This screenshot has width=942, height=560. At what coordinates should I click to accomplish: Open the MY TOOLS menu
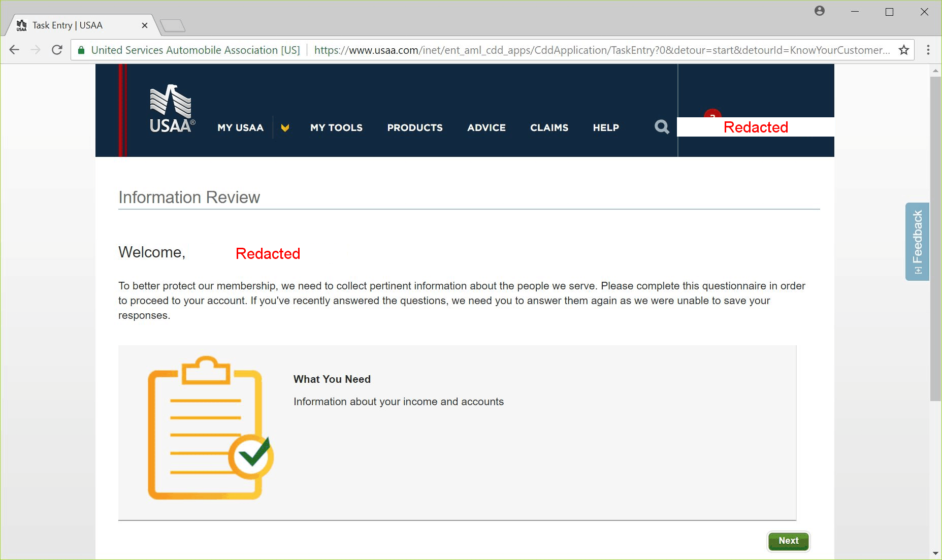pyautogui.click(x=336, y=128)
